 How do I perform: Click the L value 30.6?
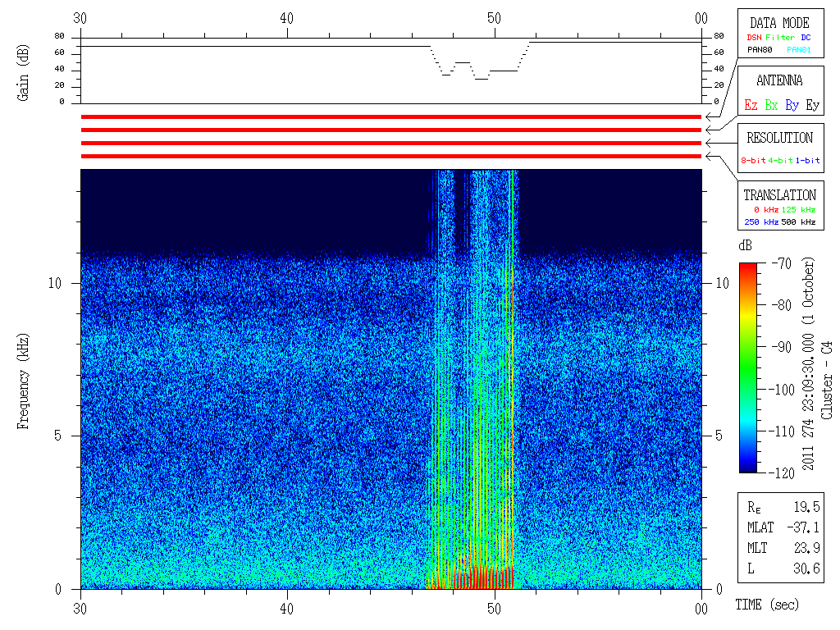(806, 568)
